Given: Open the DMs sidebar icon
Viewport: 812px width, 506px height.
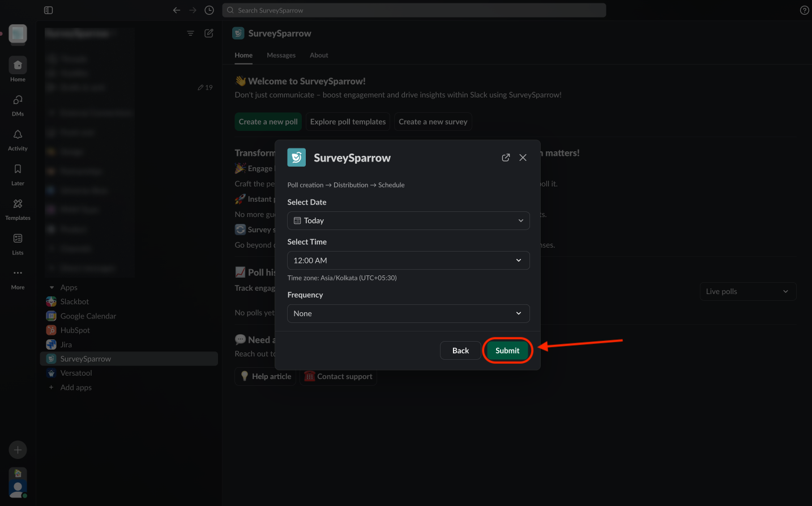Looking at the screenshot, I should point(18,101).
